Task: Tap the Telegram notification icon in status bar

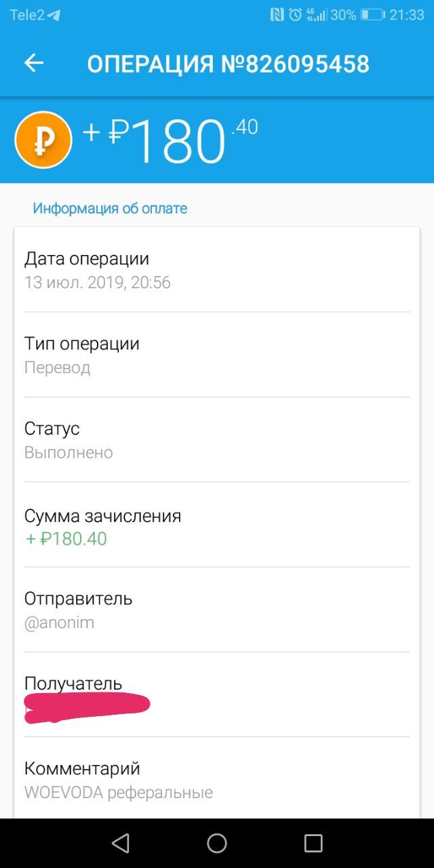Action: [54, 15]
